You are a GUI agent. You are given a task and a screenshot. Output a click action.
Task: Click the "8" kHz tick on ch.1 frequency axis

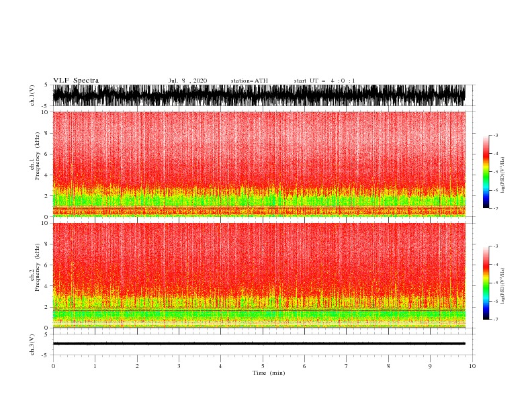click(46, 133)
